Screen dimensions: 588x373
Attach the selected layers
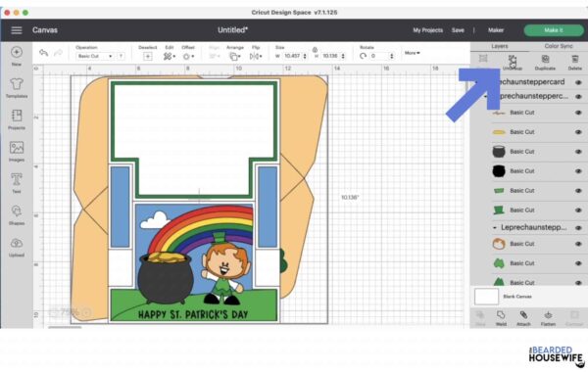click(x=523, y=317)
